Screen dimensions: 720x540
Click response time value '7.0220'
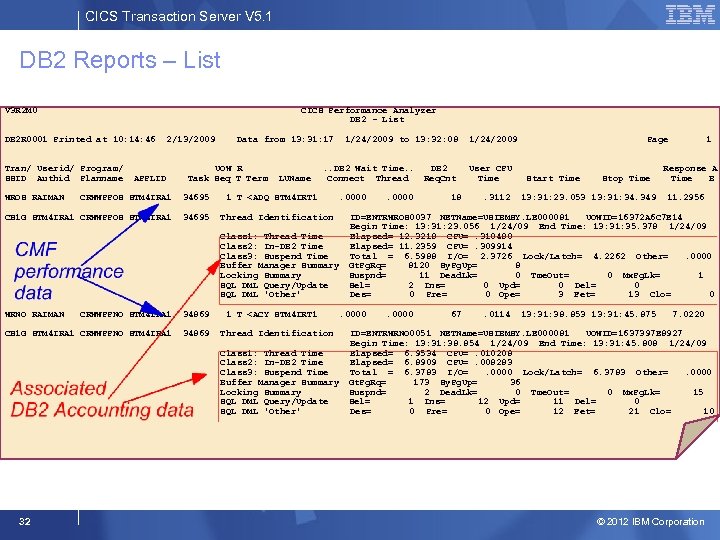click(x=688, y=314)
